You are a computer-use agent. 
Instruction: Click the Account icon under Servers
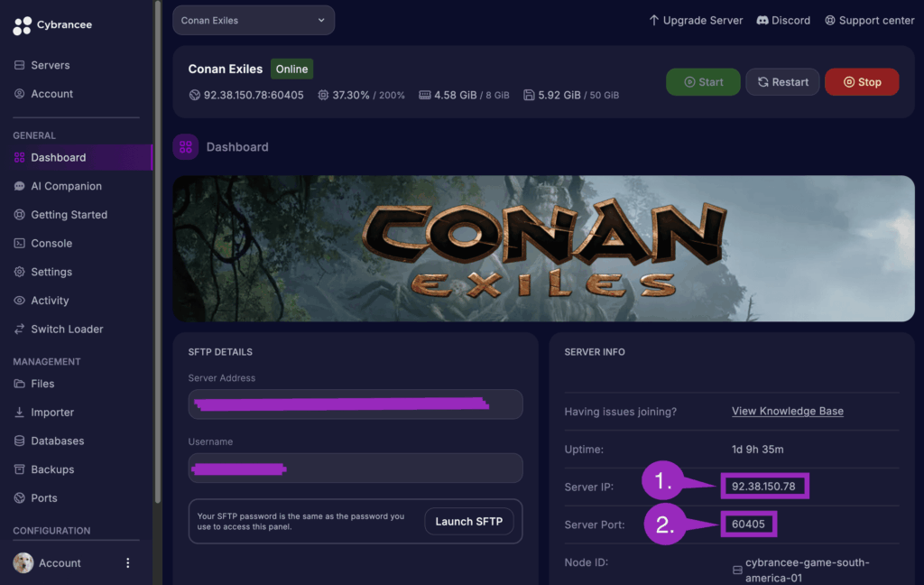[x=20, y=94]
